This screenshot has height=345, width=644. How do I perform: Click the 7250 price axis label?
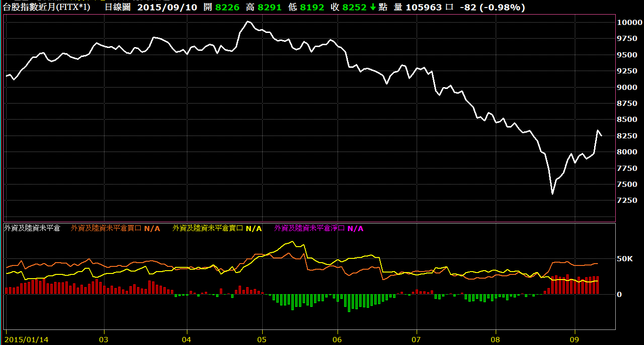(628, 201)
